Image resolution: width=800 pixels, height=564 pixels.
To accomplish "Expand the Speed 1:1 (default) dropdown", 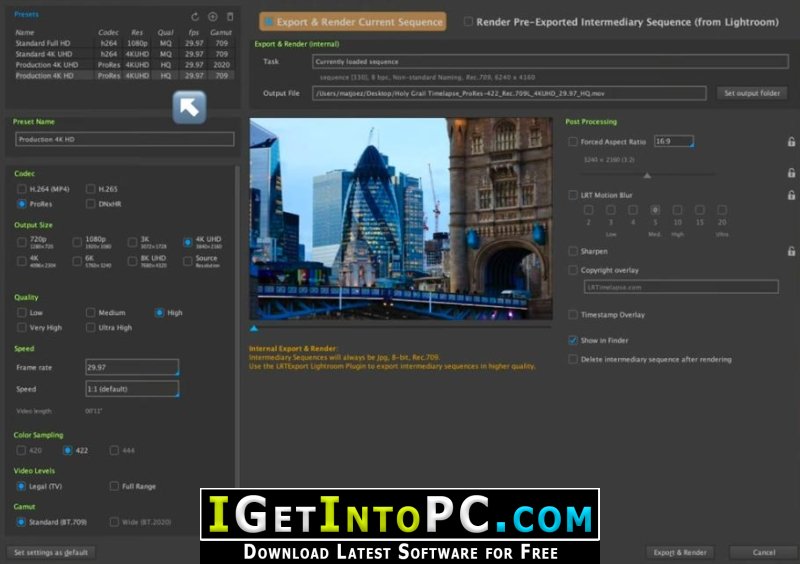I will (x=132, y=389).
